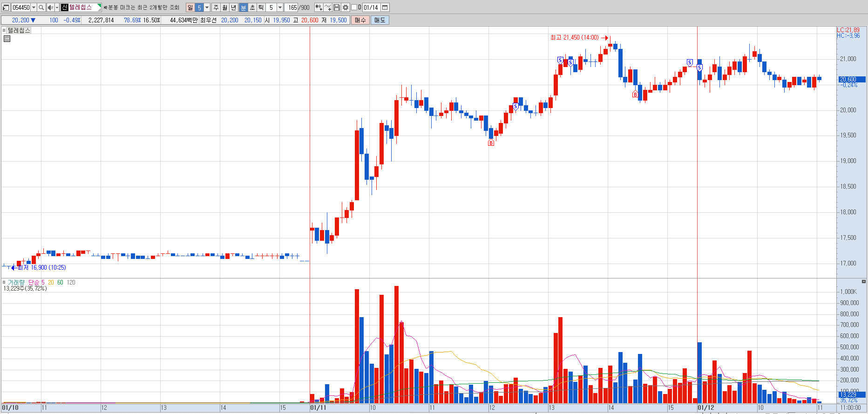Screen dimensions: 868x414
Task: Click the 120 moving average label in volume panel
Action: (71, 282)
